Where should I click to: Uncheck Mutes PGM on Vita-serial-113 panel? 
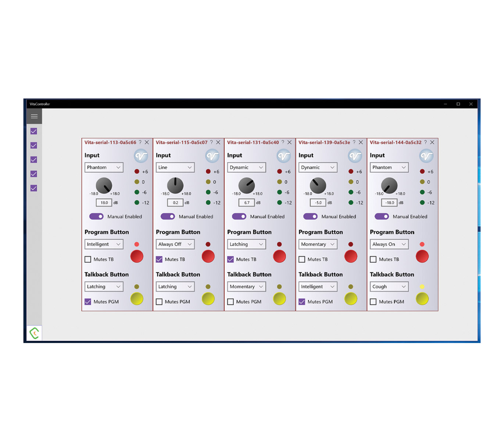click(x=88, y=302)
